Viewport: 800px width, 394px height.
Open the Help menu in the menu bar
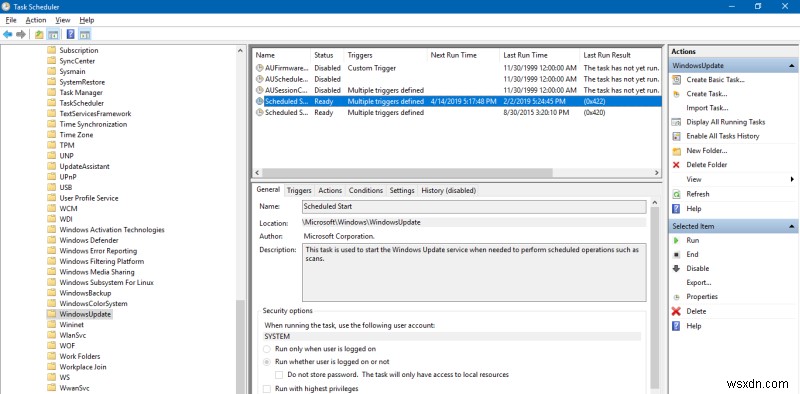[x=87, y=20]
